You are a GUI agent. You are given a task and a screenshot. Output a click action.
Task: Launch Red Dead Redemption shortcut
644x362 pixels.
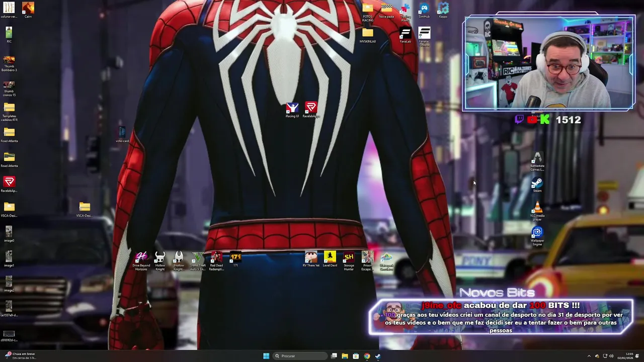click(216, 261)
